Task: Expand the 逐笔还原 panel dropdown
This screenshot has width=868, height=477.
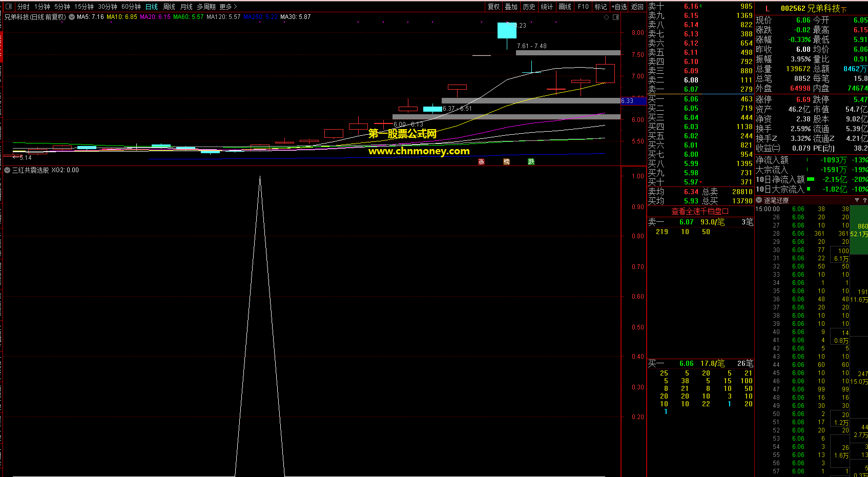Action: click(x=759, y=200)
